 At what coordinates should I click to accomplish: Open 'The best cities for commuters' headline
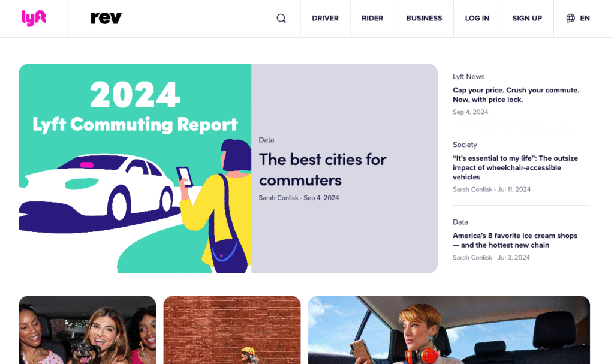point(322,170)
